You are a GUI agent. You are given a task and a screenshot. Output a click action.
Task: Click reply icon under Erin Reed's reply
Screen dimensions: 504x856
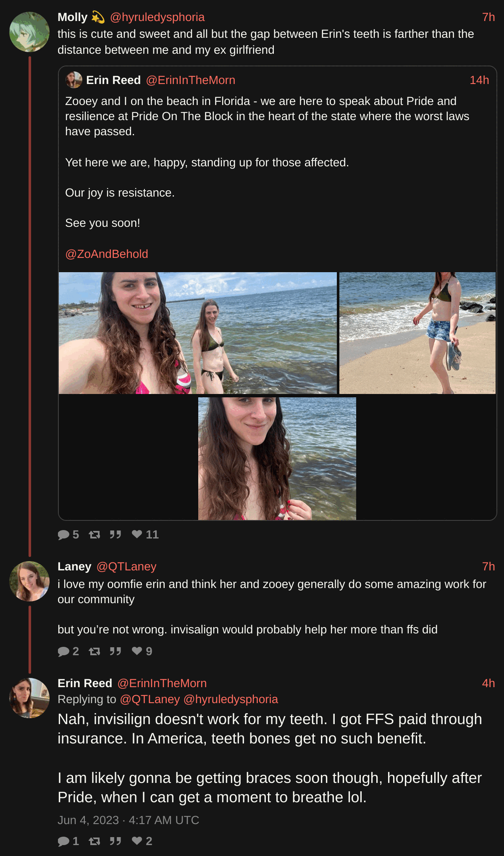click(64, 841)
